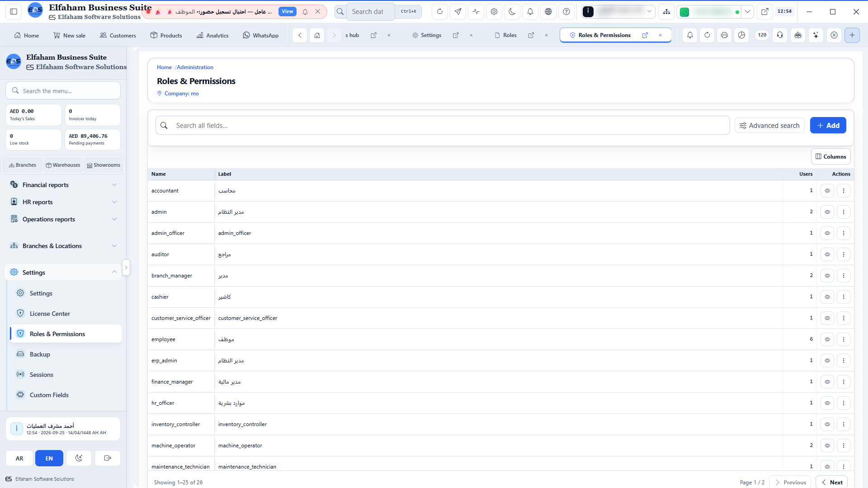Viewport: 868px width, 488px height.
Task: Open Advanced search
Action: (769, 126)
